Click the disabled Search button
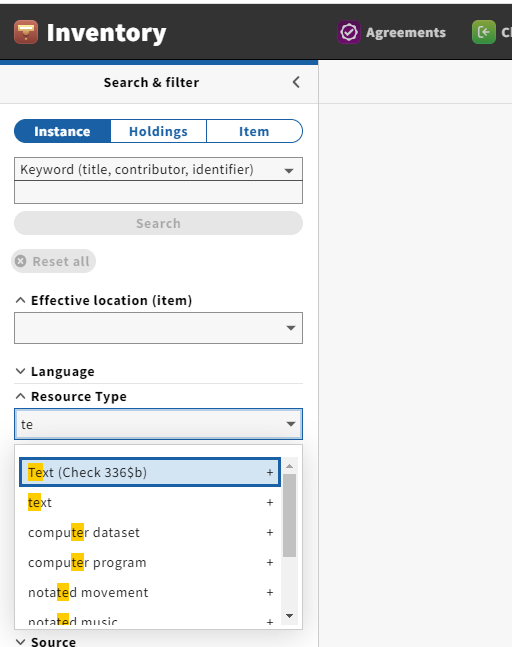 pos(158,223)
